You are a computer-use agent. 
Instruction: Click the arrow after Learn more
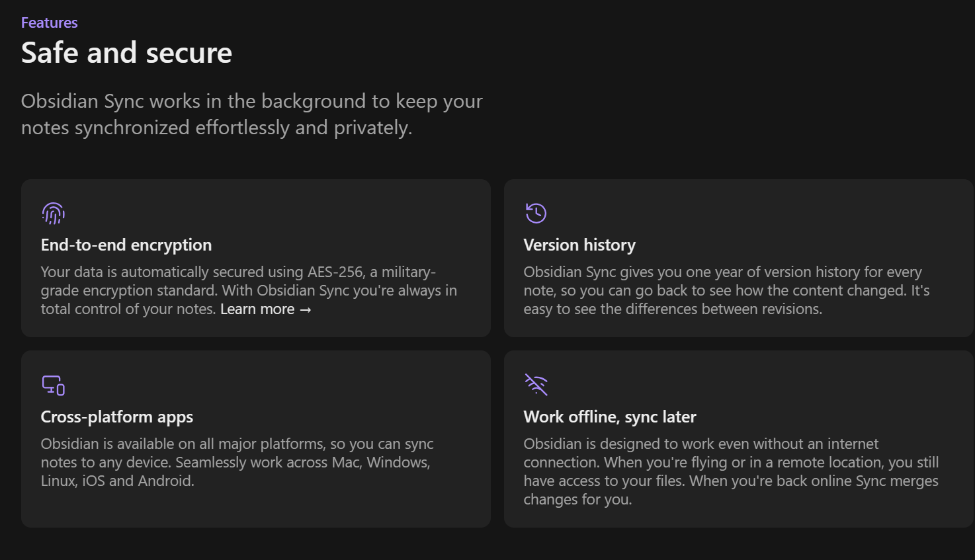coord(305,309)
